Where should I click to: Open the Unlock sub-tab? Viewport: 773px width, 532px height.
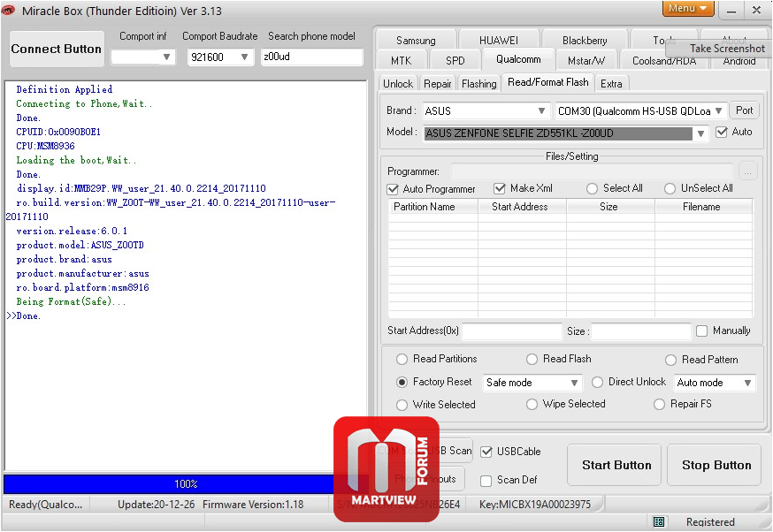pyautogui.click(x=398, y=84)
